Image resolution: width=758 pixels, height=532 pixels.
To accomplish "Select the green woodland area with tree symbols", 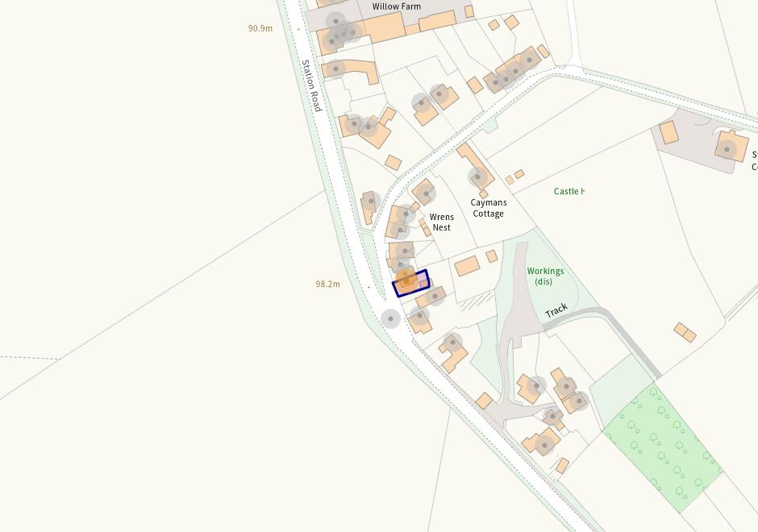I will (663, 448).
